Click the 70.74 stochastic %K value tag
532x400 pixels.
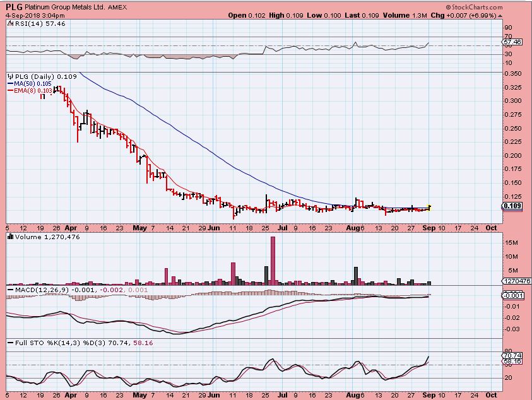point(512,355)
